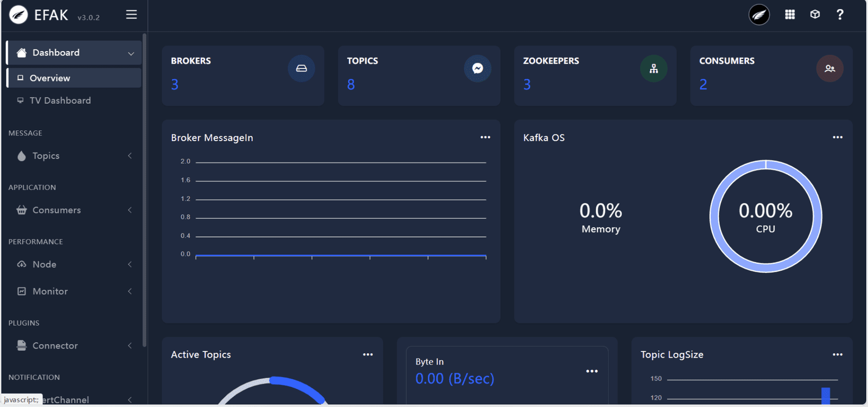868x407 pixels.
Task: Click the Active Topics card title
Action: (201, 354)
